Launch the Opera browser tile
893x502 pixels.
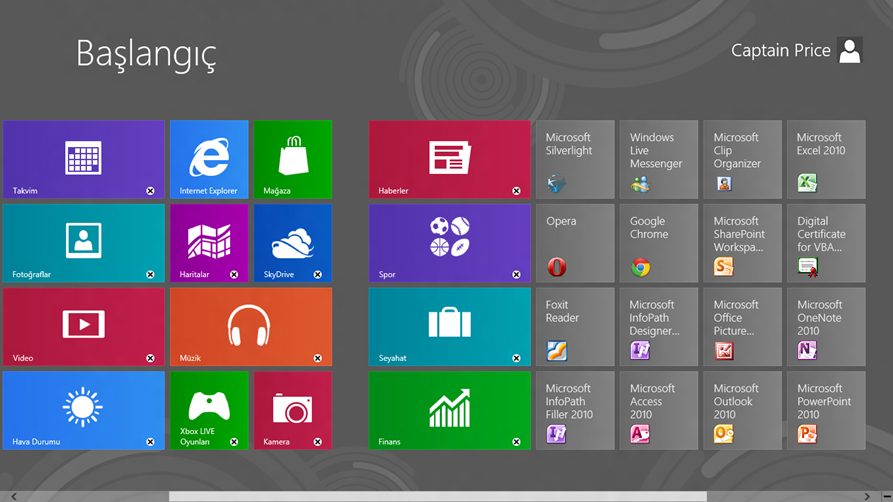pos(575,243)
